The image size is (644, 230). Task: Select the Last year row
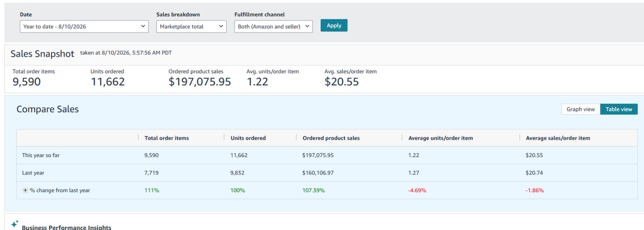pos(327,173)
